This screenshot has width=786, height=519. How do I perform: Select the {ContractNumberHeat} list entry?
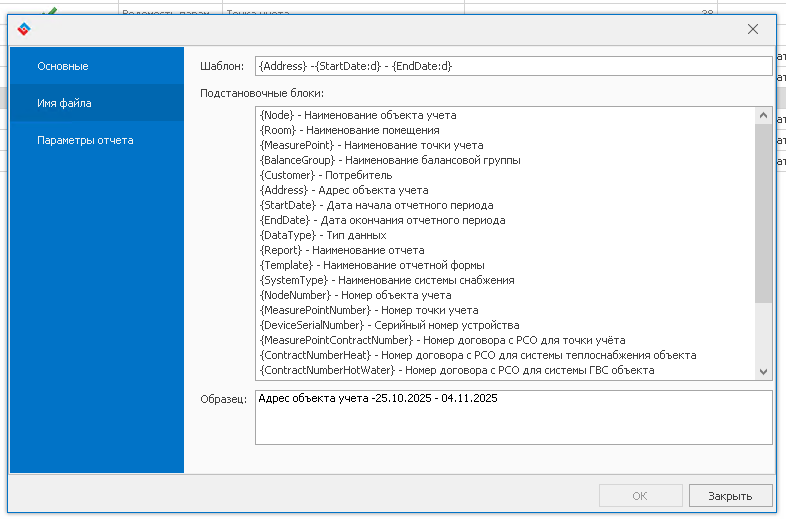[x=477, y=355]
